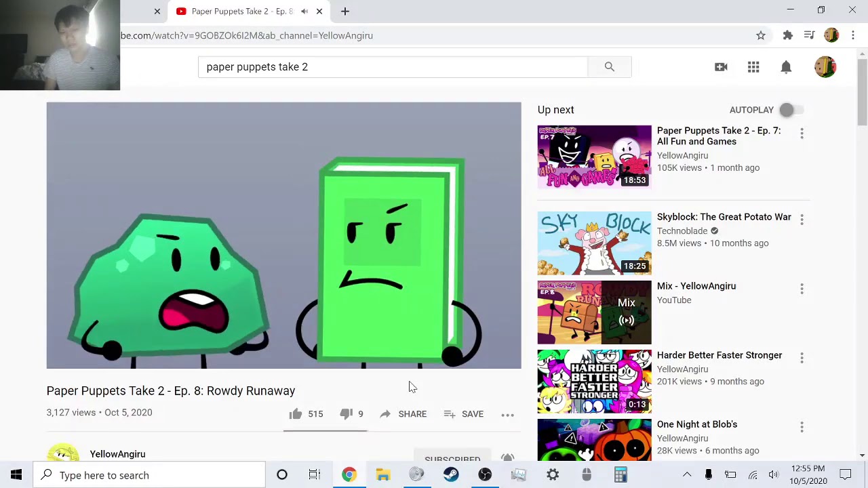Close the first browser tab
This screenshot has width=868, height=488.
click(157, 12)
